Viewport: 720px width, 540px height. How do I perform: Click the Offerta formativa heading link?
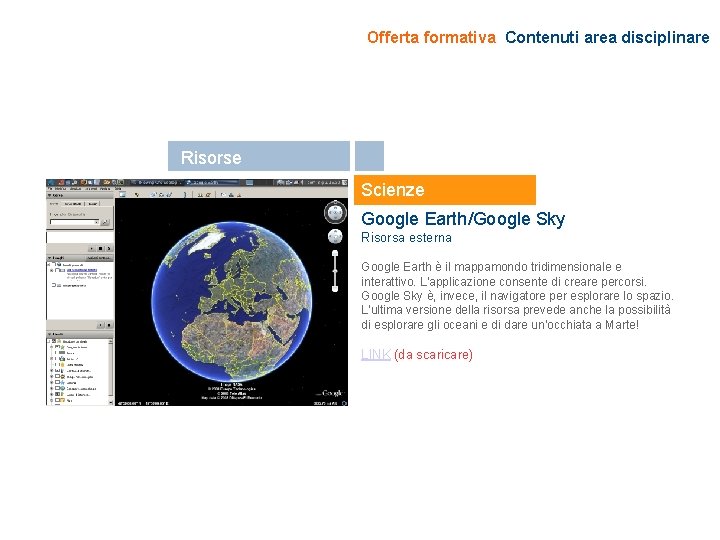click(431, 37)
